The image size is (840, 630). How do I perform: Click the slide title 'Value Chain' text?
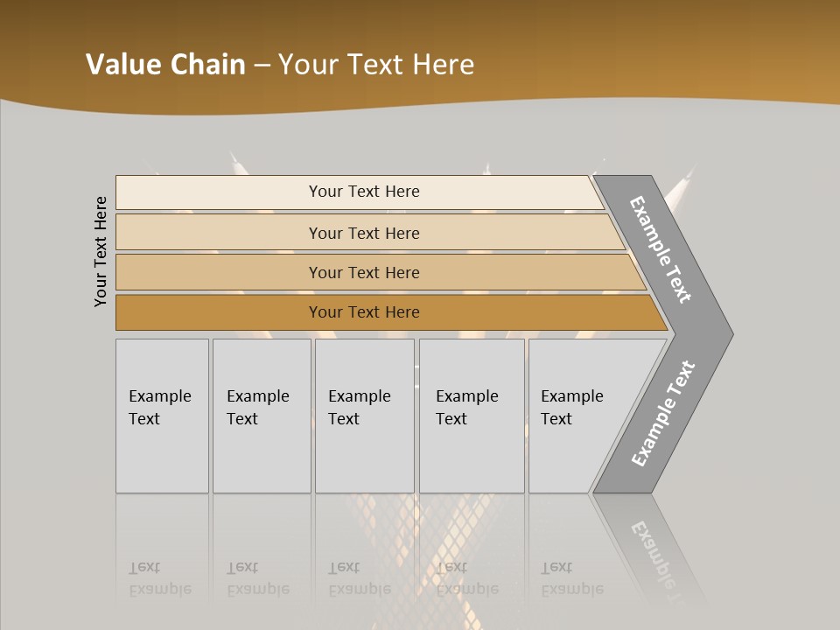coord(165,65)
